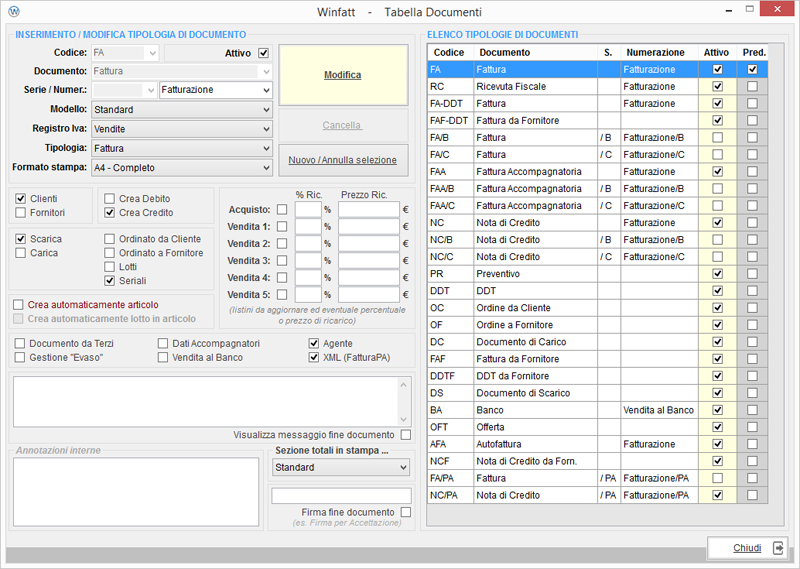
Task: Enable Crea automaticamente articolo
Action: [x=18, y=305]
